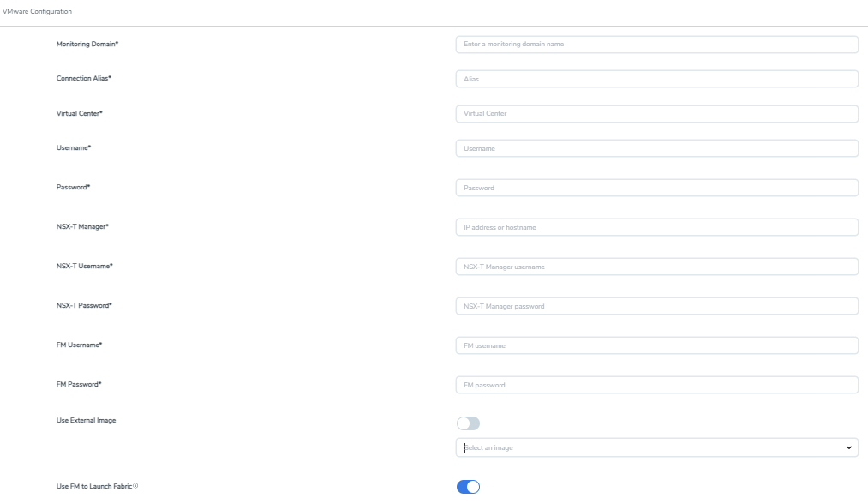868x504 pixels.
Task: Enable the Use External Image toggle
Action: click(x=468, y=423)
